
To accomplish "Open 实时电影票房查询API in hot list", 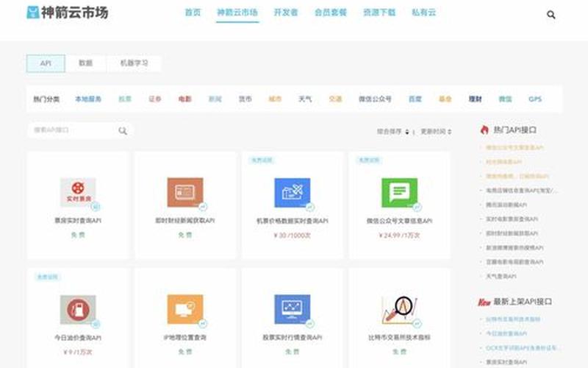I will pyautogui.click(x=512, y=219).
